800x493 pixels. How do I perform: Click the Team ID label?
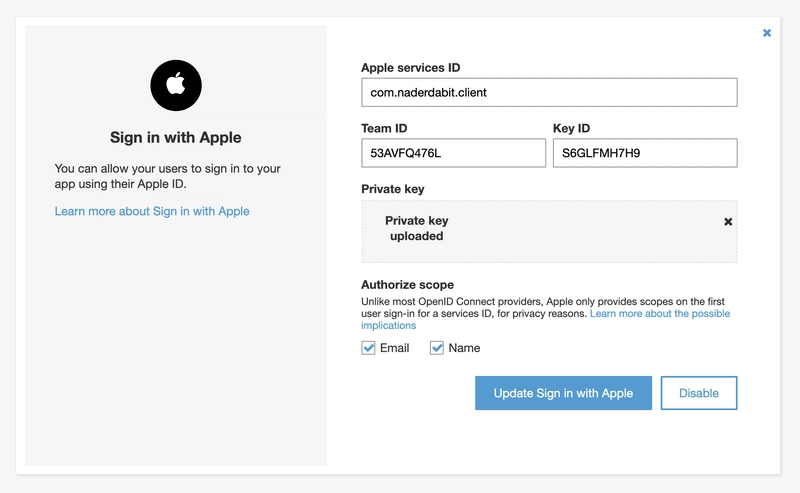pos(384,128)
